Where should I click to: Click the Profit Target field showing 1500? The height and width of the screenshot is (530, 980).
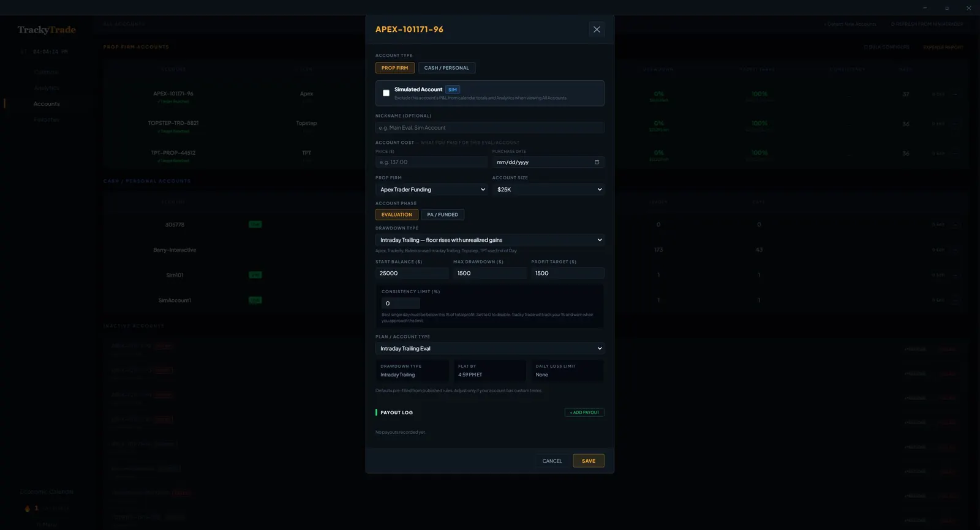[568, 274]
